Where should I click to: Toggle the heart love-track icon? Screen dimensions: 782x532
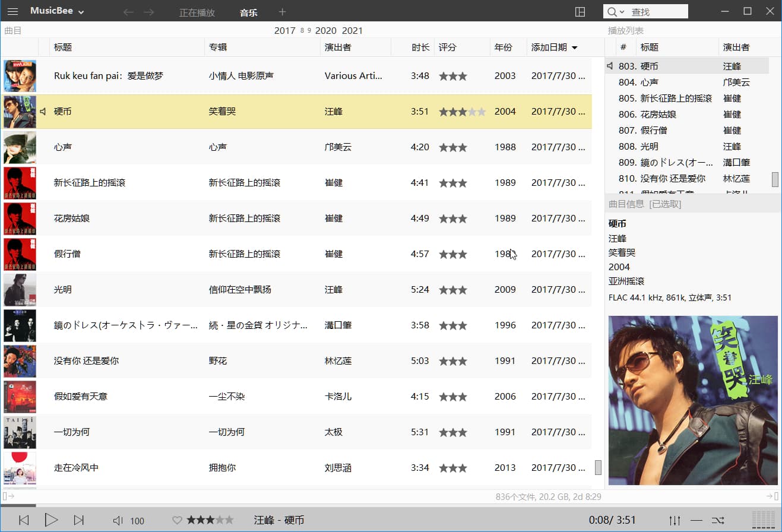click(176, 520)
